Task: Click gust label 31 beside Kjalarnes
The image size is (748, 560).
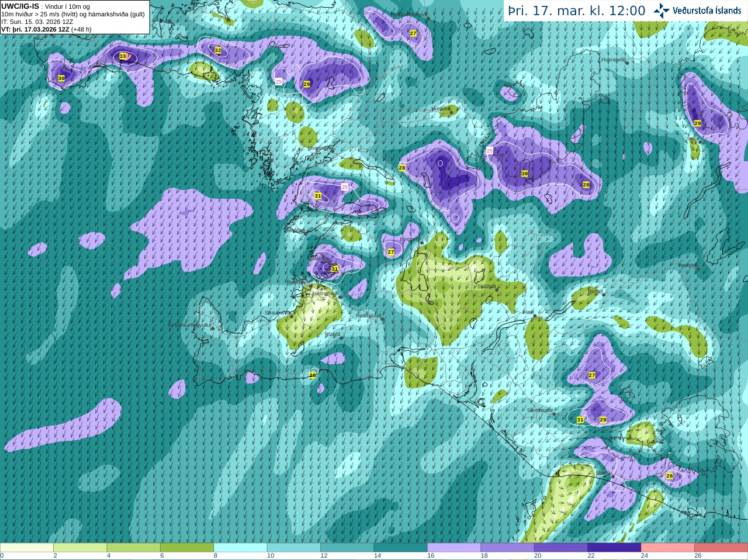Action: pos(335,269)
